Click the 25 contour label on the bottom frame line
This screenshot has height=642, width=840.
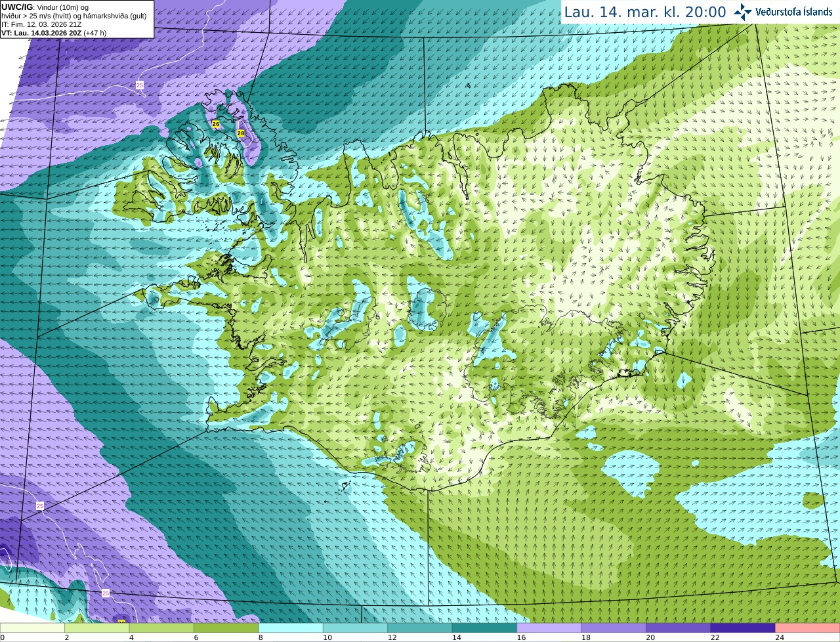(106, 593)
